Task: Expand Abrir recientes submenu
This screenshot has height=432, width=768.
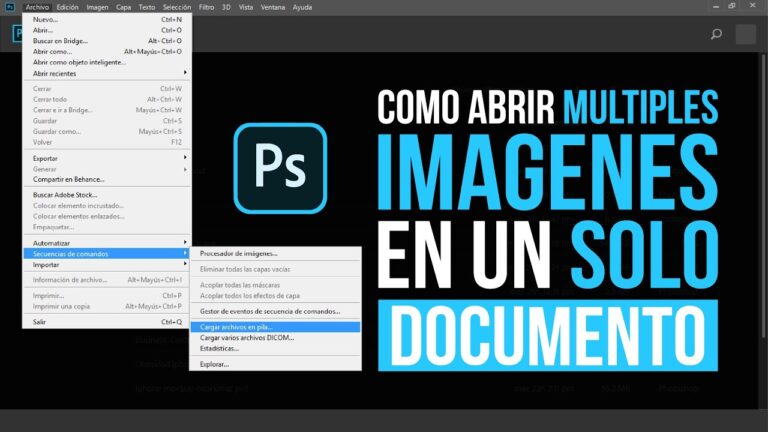Action: pos(107,73)
